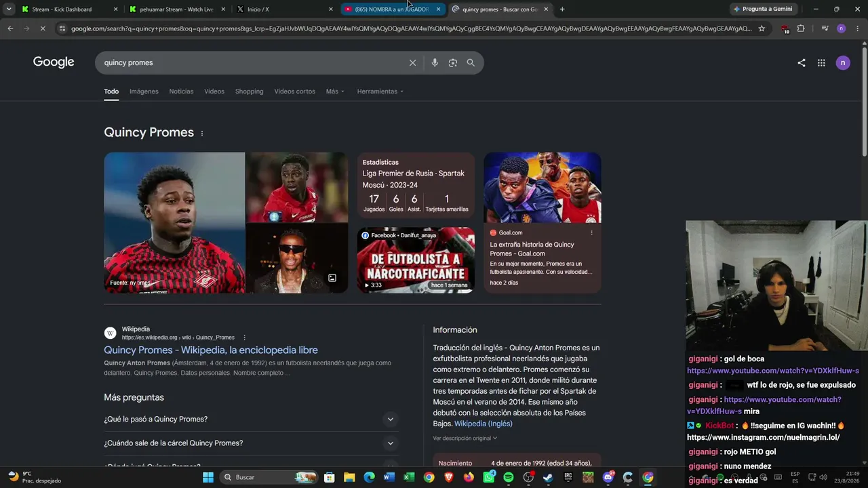Go back to the previous page
This screenshot has width=868, height=488.
(10, 28)
